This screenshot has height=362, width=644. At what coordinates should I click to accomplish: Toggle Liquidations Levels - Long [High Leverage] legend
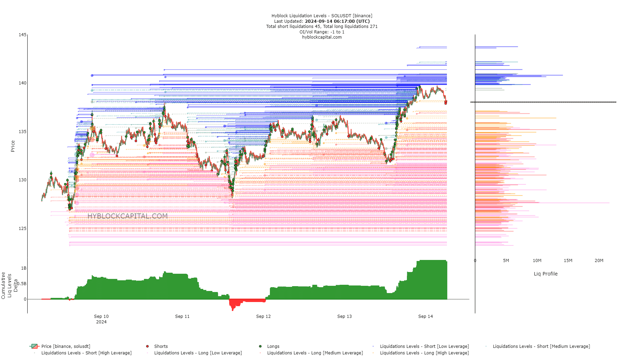click(420, 353)
